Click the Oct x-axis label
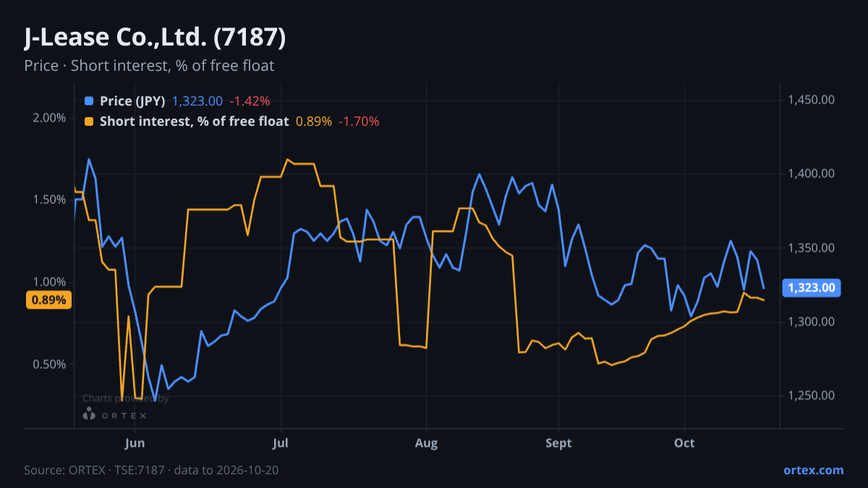This screenshot has height=488, width=868. pos(684,442)
